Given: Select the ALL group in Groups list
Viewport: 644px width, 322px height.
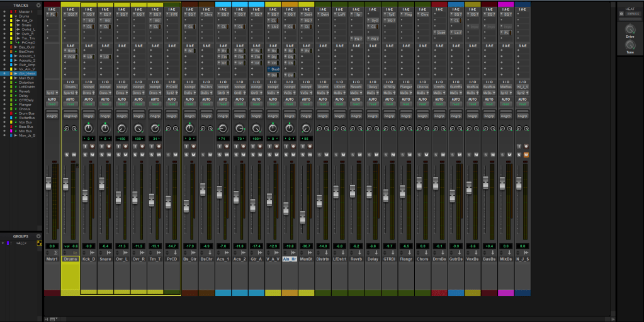Looking at the screenshot, I should pyautogui.click(x=22, y=243).
